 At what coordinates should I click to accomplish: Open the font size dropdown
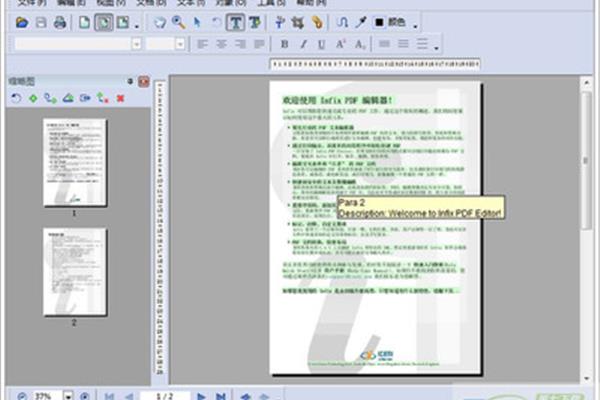point(180,44)
